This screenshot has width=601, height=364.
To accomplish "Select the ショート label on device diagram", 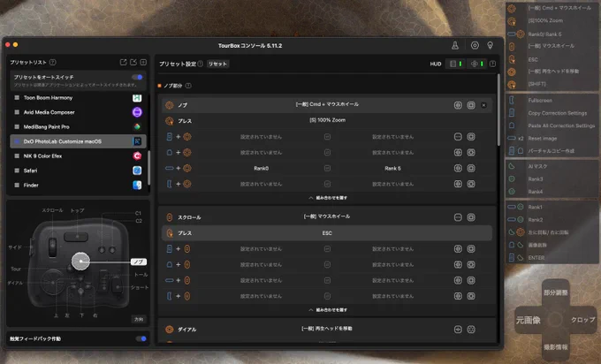I will [x=139, y=287].
